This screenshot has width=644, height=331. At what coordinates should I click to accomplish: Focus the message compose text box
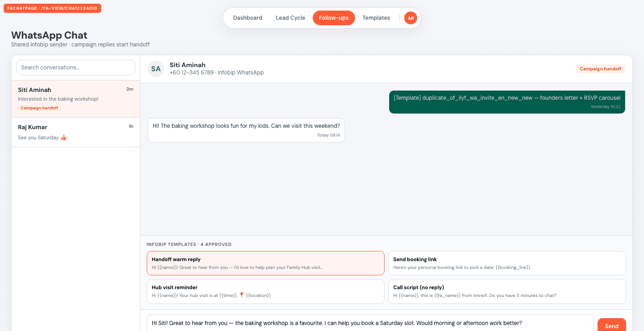coord(370,323)
